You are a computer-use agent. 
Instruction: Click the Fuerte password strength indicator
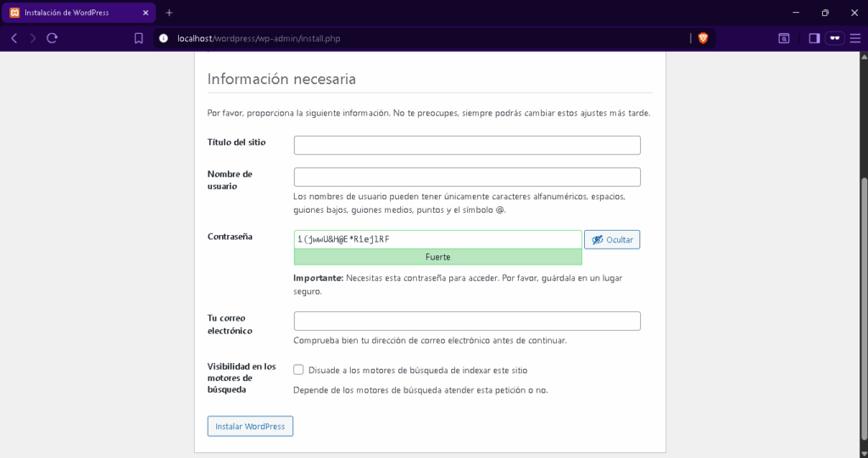click(x=438, y=257)
